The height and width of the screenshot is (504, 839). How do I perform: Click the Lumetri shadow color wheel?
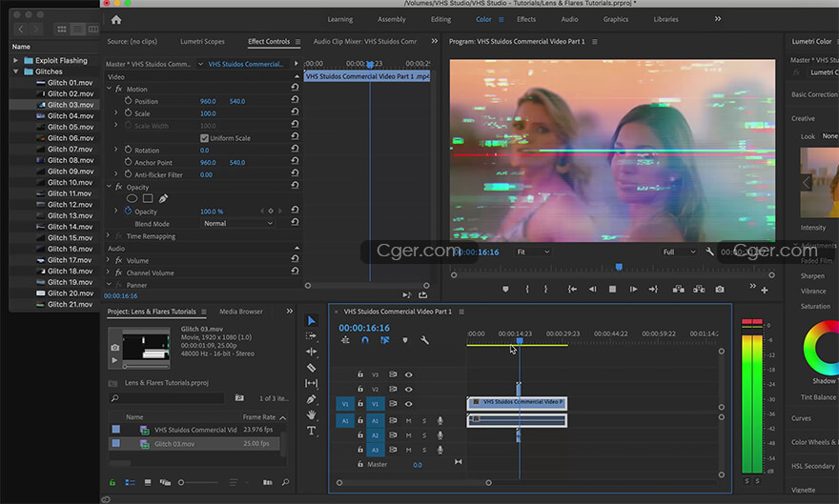[x=822, y=348]
